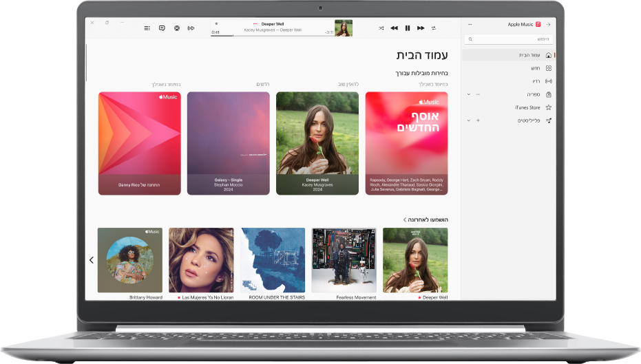641x364 pixels.
Task: Open iTunes Store from the sidebar
Action: (x=509, y=107)
